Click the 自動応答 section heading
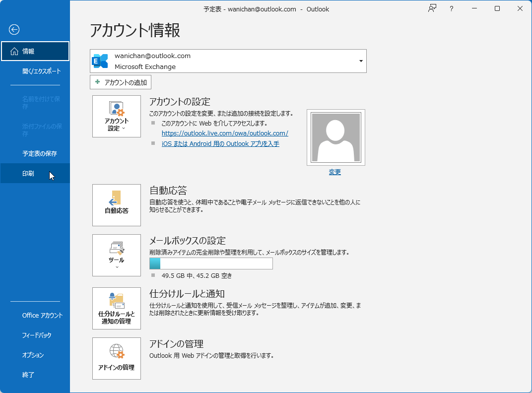The width and height of the screenshot is (532, 393). click(168, 191)
